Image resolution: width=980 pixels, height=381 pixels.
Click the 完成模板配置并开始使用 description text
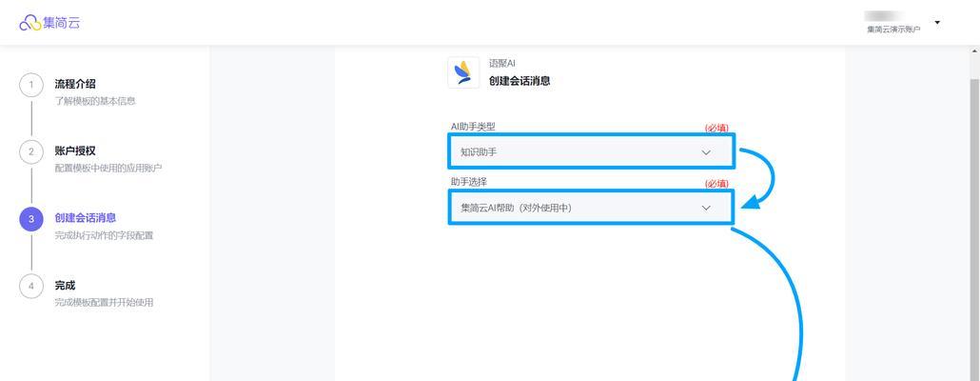(x=104, y=302)
